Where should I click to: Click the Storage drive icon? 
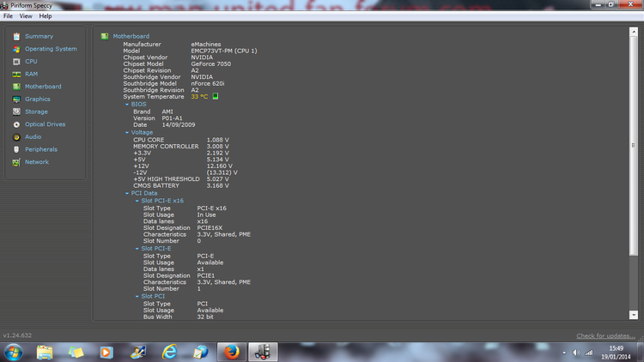[16, 112]
